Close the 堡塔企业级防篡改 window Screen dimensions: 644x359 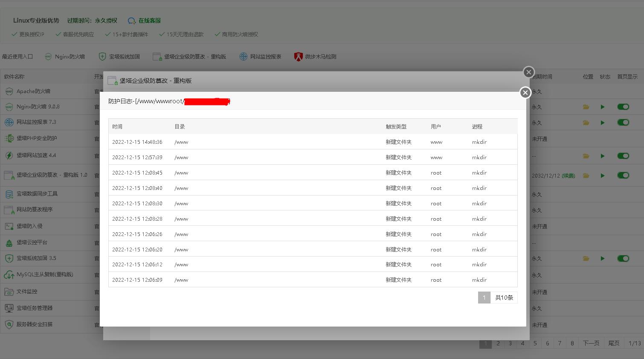[528, 72]
